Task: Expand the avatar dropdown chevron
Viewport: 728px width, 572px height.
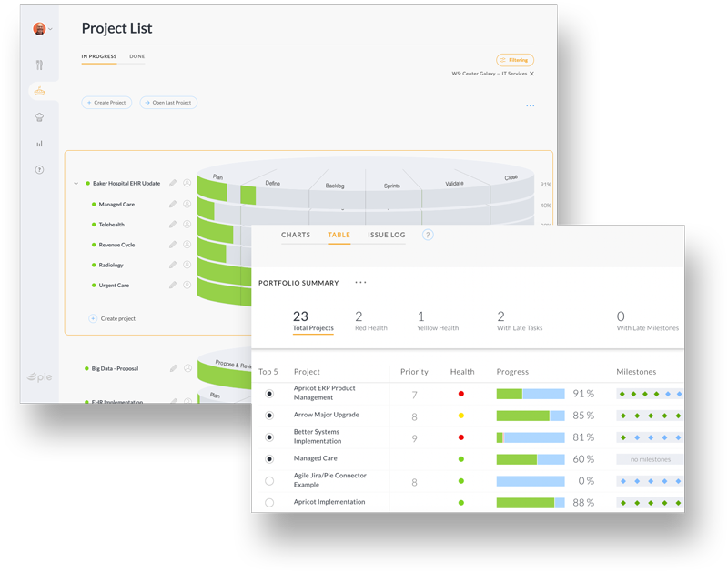Action: pyautogui.click(x=51, y=29)
